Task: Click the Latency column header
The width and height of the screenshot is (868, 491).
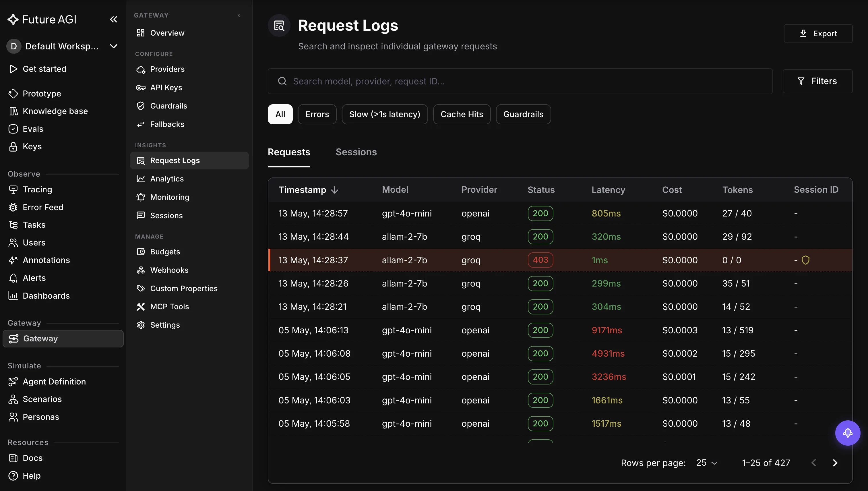Action: coord(608,190)
